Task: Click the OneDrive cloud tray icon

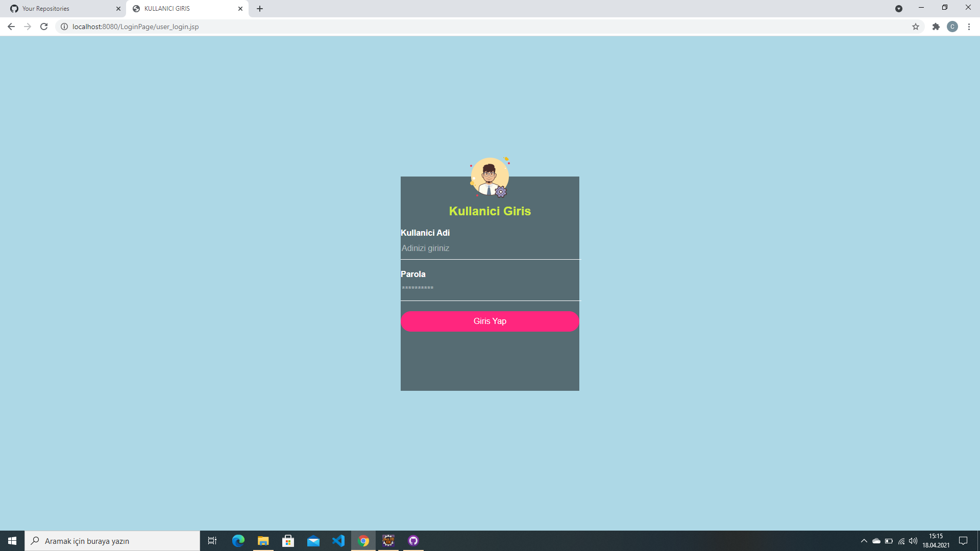Action: [876, 541]
